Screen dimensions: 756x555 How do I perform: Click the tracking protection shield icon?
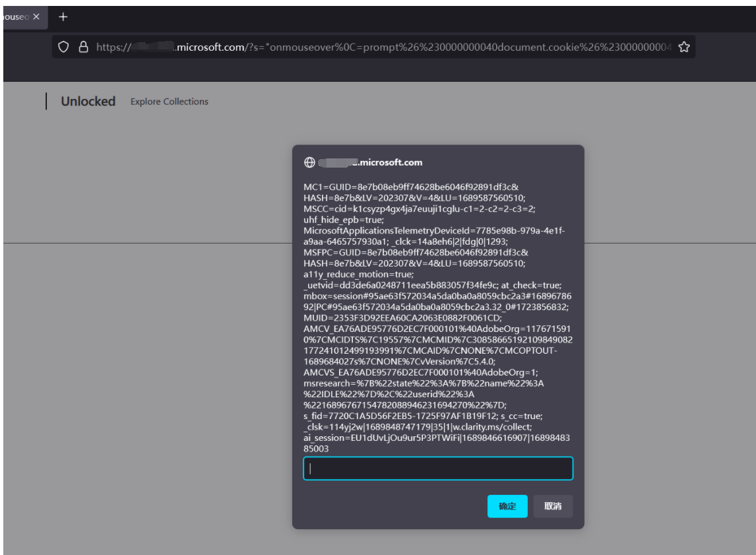(x=63, y=47)
